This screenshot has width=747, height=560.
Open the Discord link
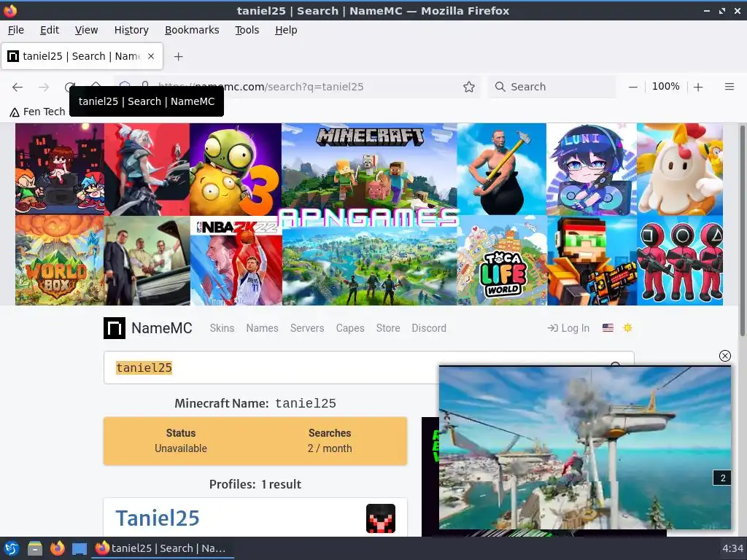429,328
